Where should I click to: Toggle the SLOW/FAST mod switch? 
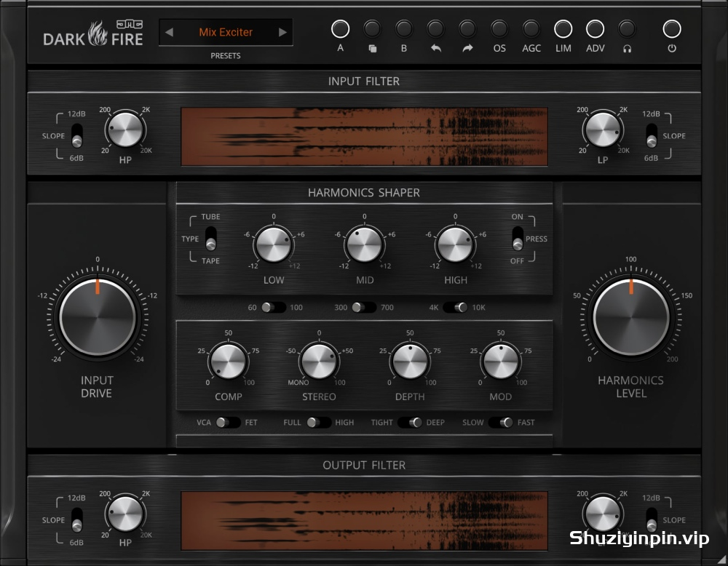[x=501, y=422]
